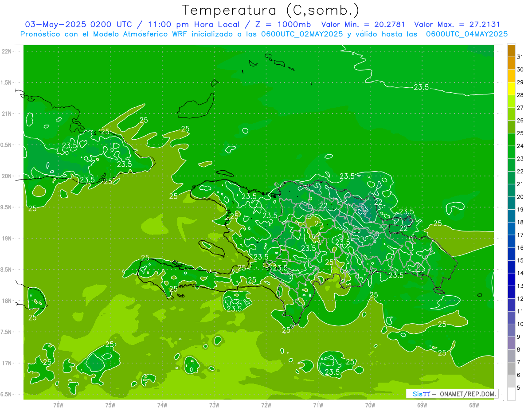The image size is (532, 411).
Task: Click the '73W' longitude label
Action: tap(214, 405)
